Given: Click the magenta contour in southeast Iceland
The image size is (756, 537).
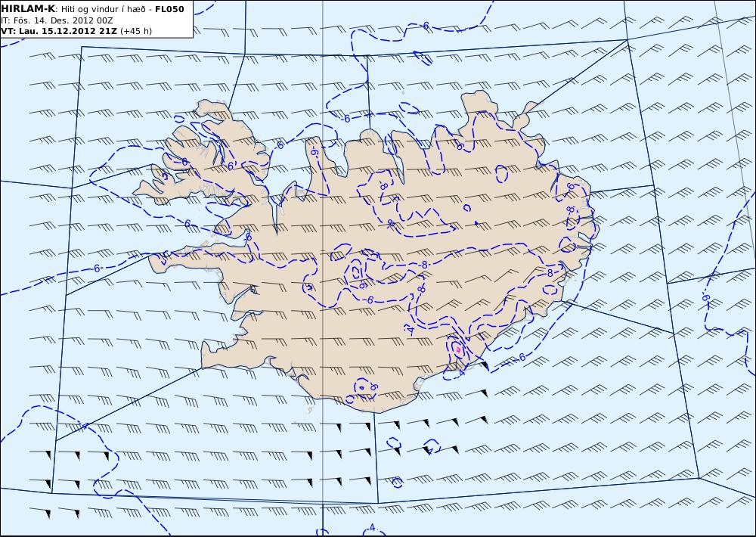Looking at the screenshot, I should [458, 349].
